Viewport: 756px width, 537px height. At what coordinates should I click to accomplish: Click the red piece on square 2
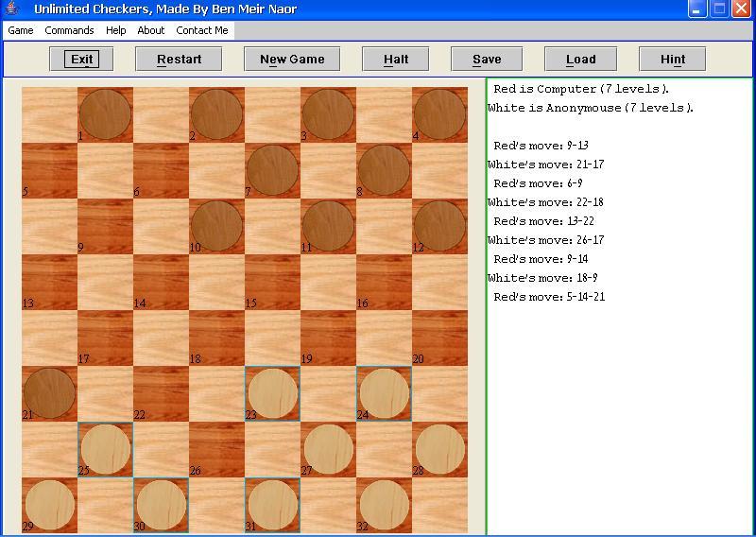tap(217, 114)
